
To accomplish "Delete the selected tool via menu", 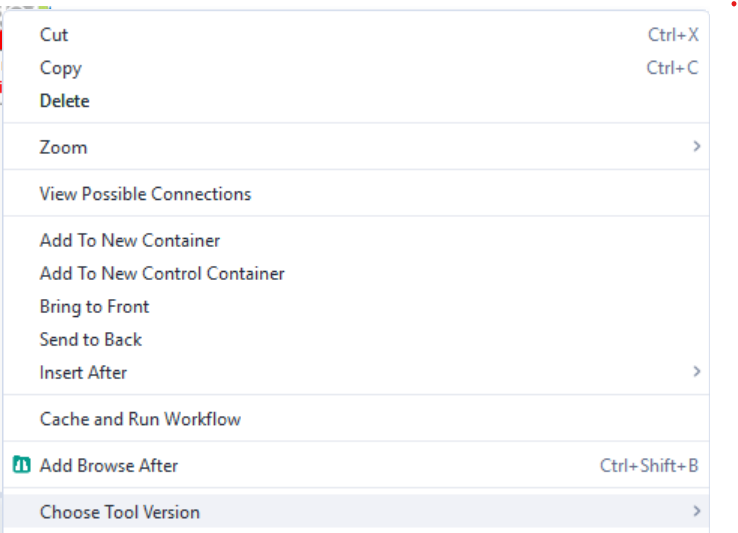I will coord(64,101).
